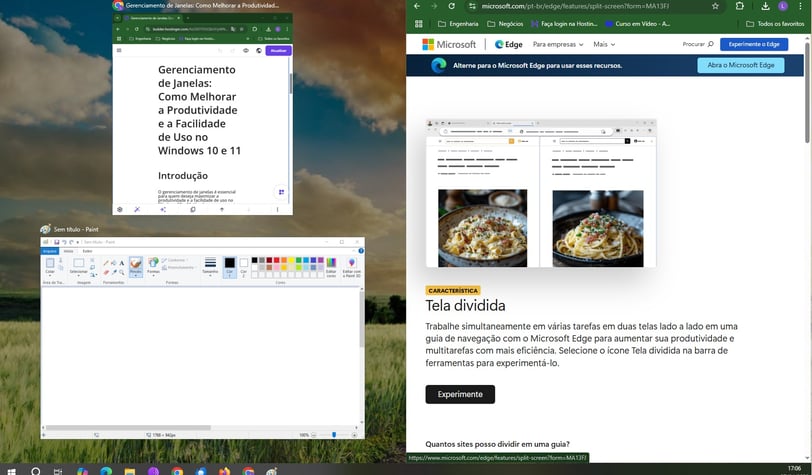This screenshot has height=475, width=812.
Task: Open the Formas shapes gallery in Paint
Action: 153,266
